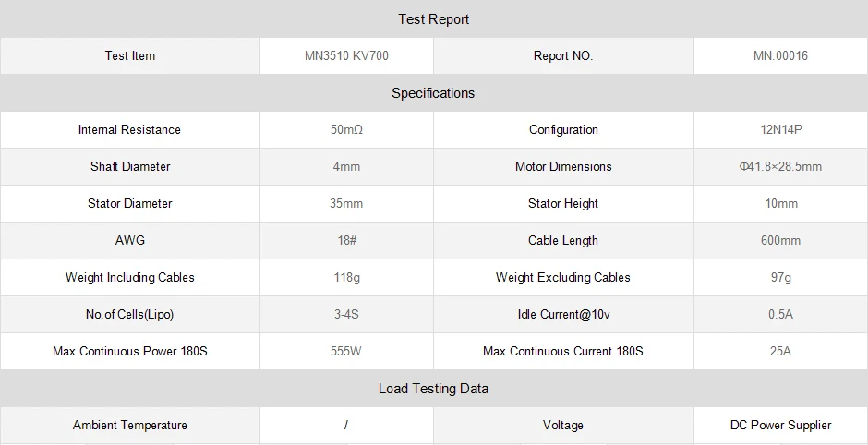Click the Weight Including Cables label
Screen dimensions: 868x445
pos(130,278)
